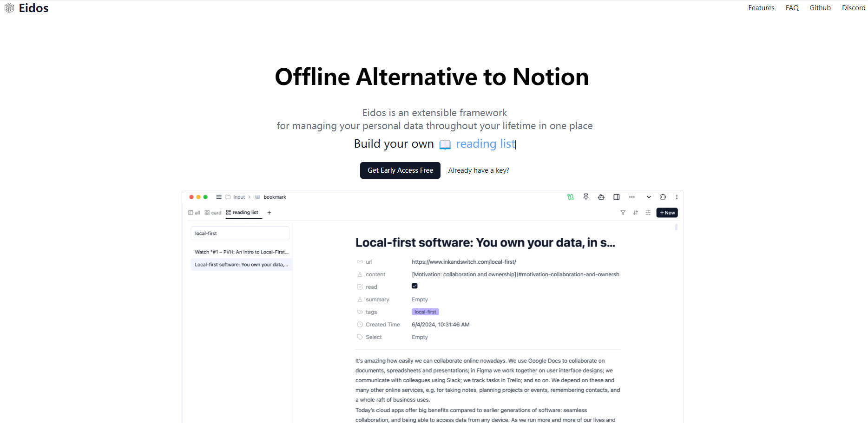Click the Already have a key link
Image resolution: width=868 pixels, height=423 pixels.
click(479, 170)
